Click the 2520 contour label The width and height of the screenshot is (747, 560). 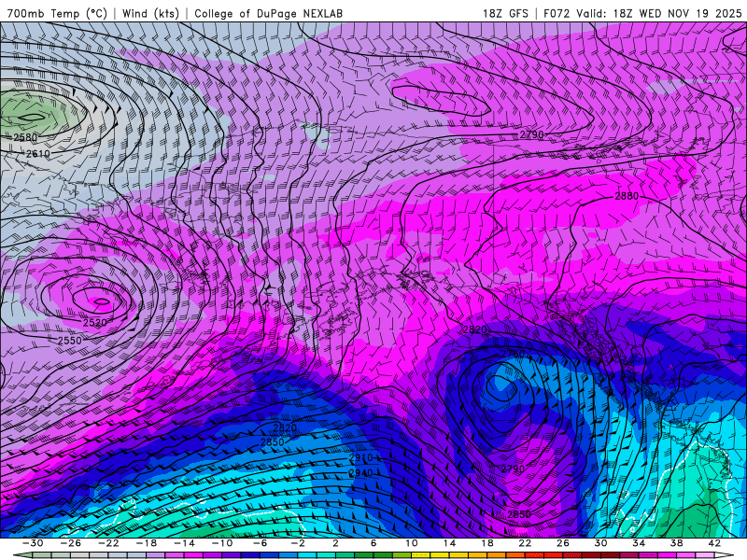[95, 322]
